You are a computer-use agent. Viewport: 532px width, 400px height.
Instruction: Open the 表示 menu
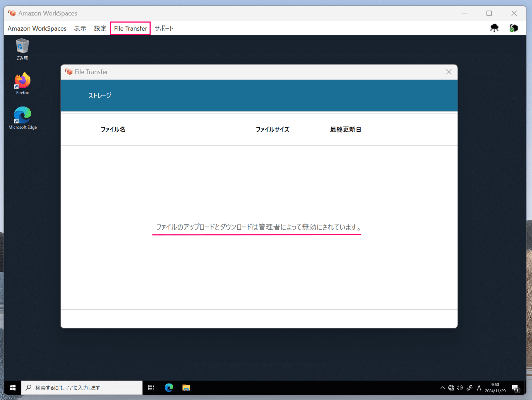(80, 28)
